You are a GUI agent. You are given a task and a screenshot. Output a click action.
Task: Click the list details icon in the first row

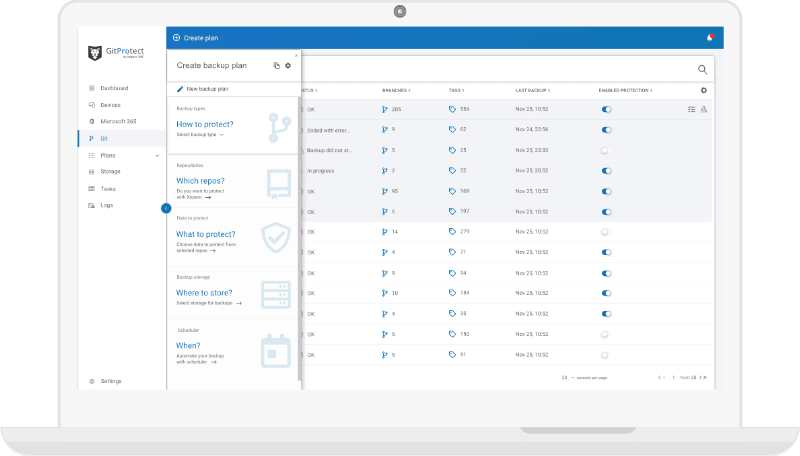point(691,109)
